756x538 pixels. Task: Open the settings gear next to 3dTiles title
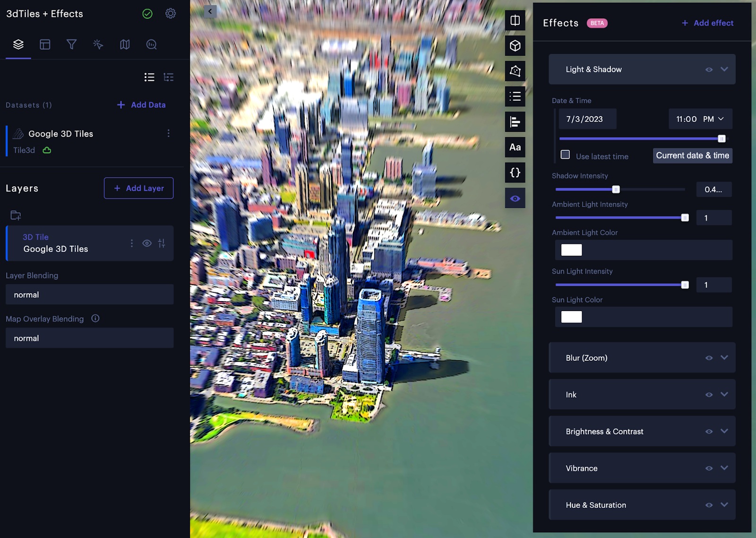(171, 14)
